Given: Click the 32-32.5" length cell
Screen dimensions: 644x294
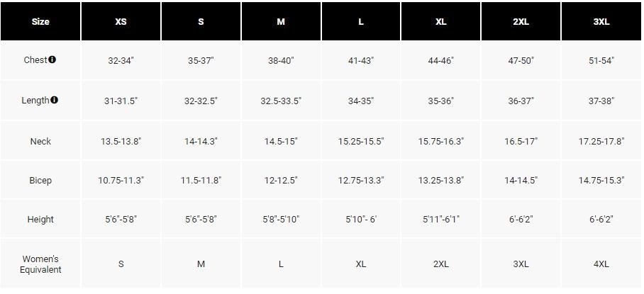Looking at the screenshot, I should [201, 101].
